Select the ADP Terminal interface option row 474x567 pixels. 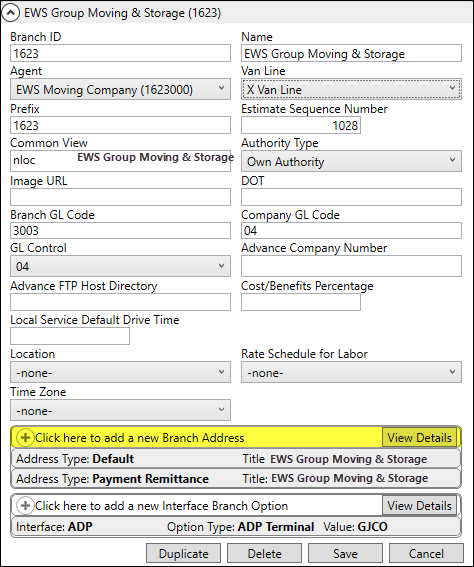236,526
